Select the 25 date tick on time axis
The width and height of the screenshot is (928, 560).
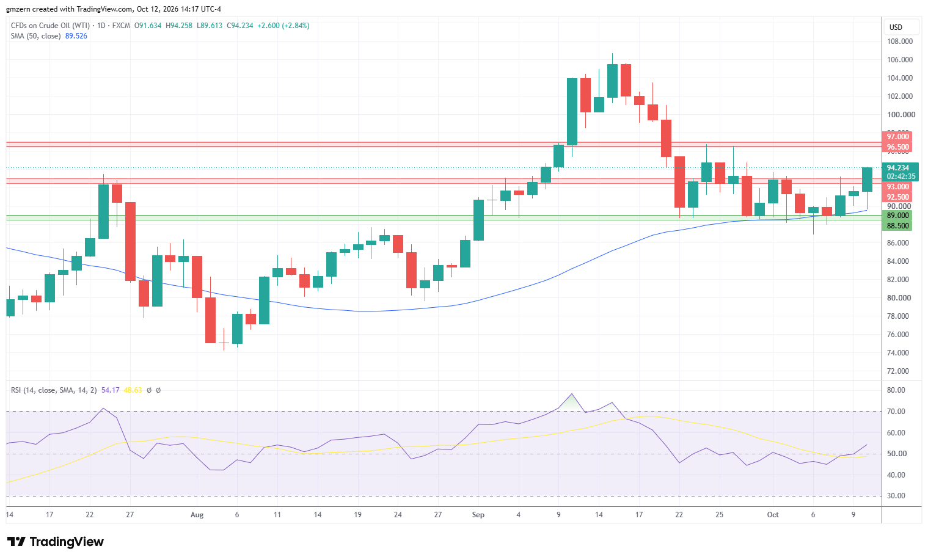click(x=720, y=515)
